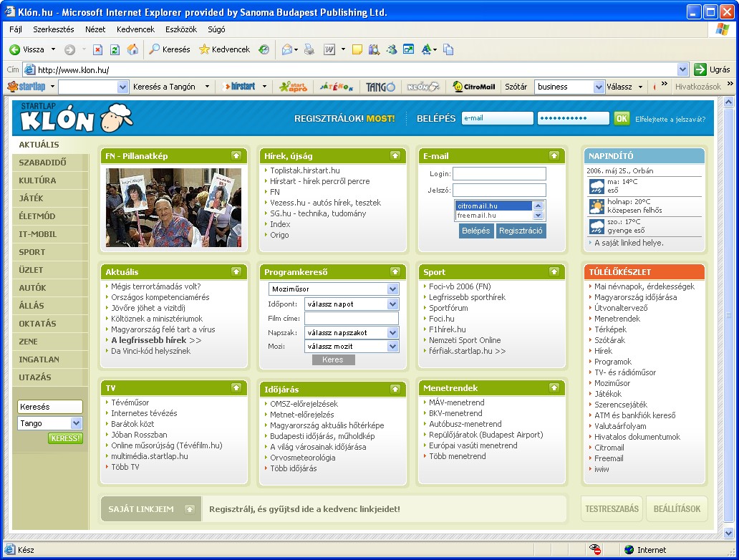Open the Kedvencek menu

coord(136,29)
